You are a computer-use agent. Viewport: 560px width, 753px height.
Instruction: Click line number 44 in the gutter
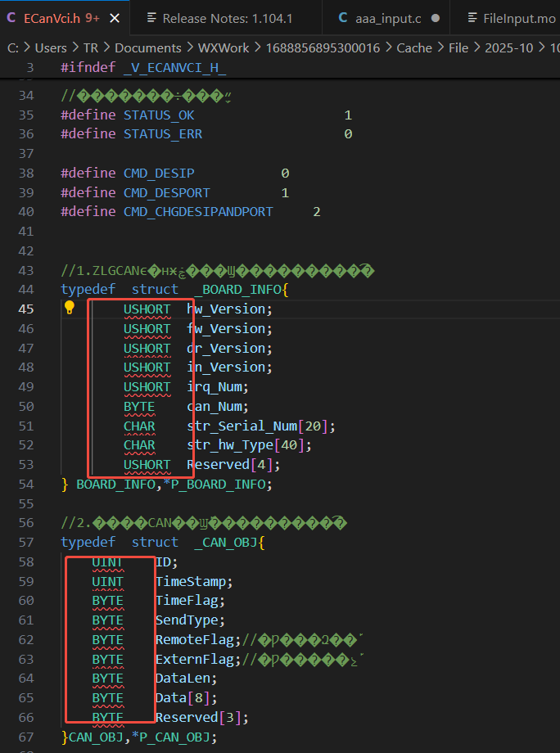26,290
